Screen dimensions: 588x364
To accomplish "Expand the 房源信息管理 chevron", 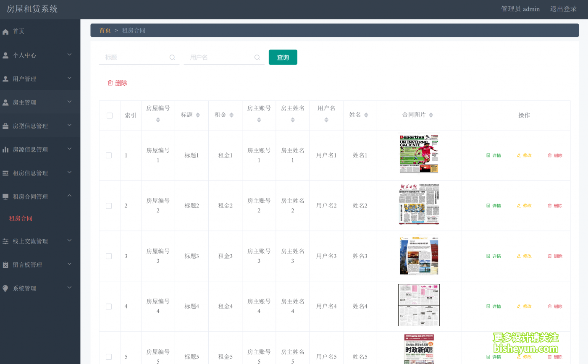I will pos(70,149).
